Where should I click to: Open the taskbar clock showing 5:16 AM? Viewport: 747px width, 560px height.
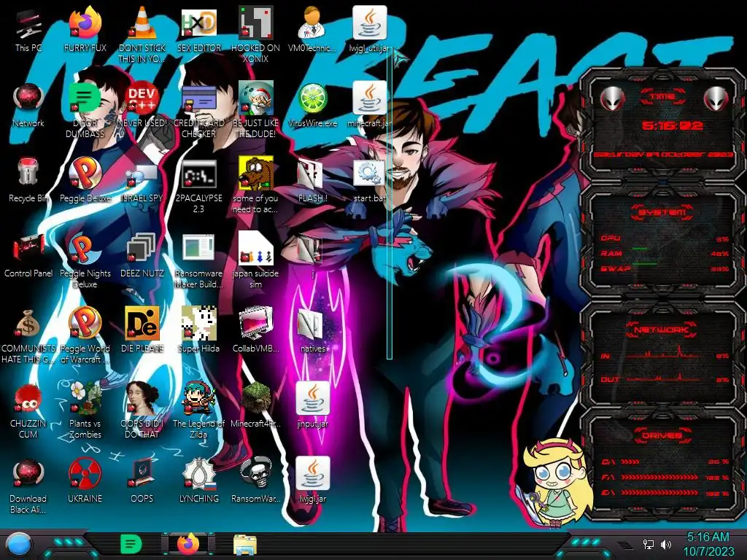click(708, 544)
